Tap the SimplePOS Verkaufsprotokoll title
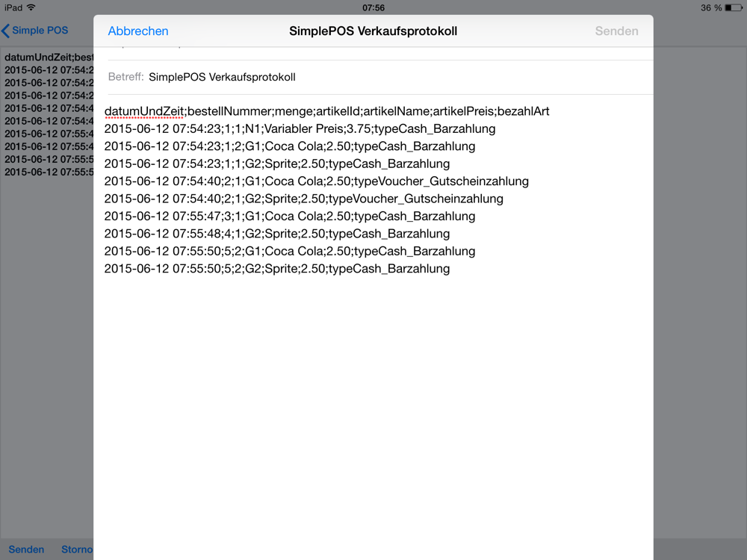Image resolution: width=747 pixels, height=560 pixels. tap(373, 31)
